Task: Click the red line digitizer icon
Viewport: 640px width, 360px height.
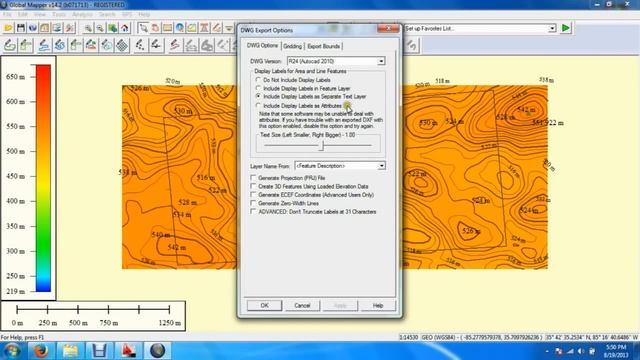Action: [175, 45]
